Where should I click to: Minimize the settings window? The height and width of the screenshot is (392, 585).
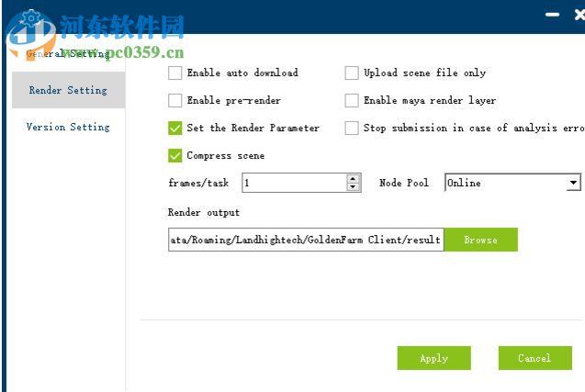point(552,15)
